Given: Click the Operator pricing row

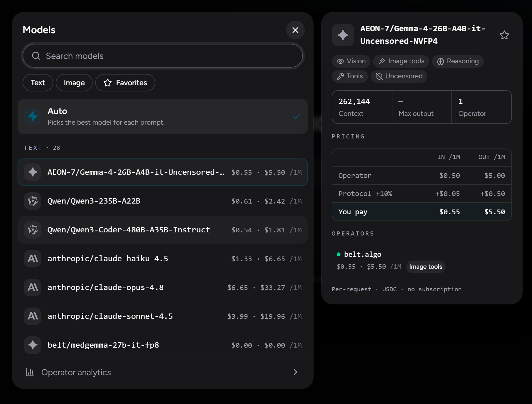Looking at the screenshot, I should click(422, 176).
